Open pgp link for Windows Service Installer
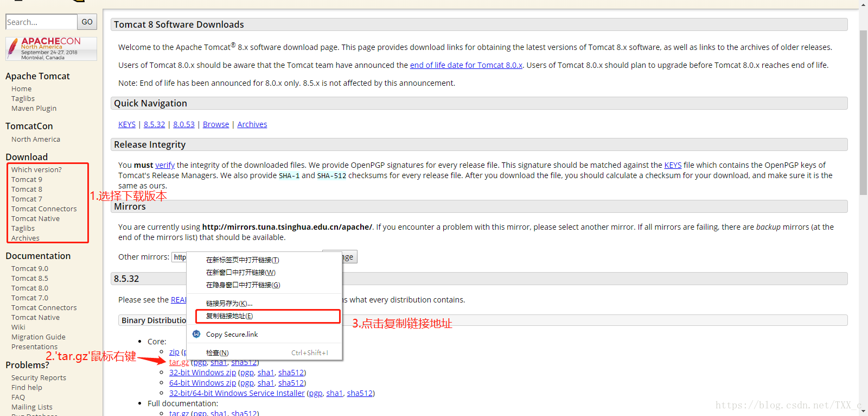Viewport: 868px width, 416px height. click(316, 393)
